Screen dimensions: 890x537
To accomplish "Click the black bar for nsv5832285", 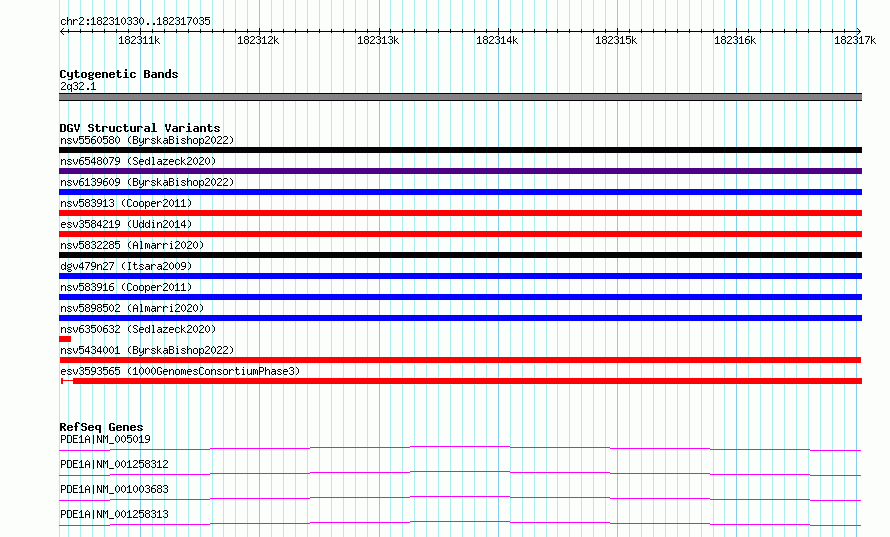I will 460,255.
